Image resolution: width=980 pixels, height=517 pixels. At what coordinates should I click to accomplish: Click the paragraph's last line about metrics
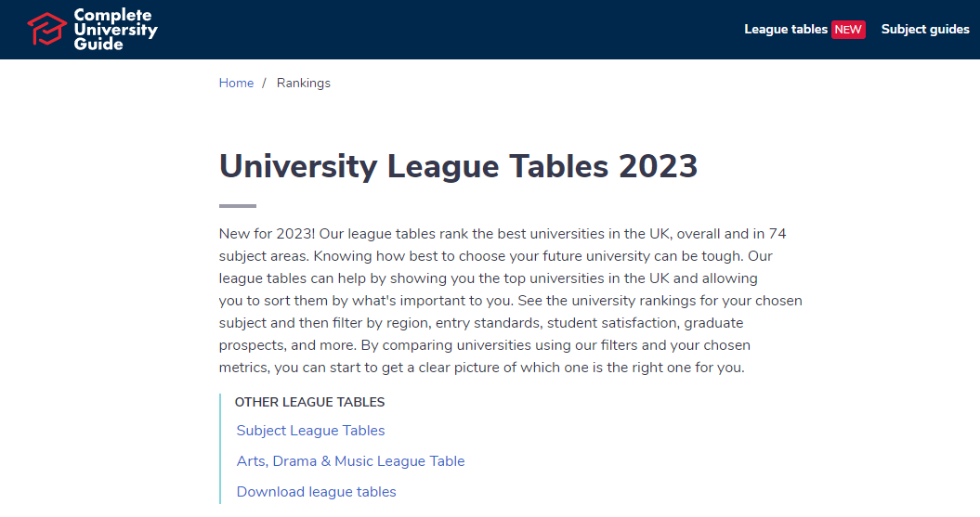(481, 368)
